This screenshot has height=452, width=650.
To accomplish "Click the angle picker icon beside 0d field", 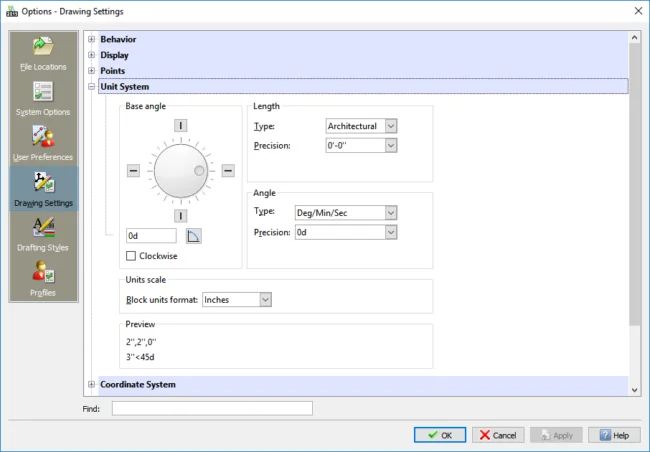I will coord(194,236).
